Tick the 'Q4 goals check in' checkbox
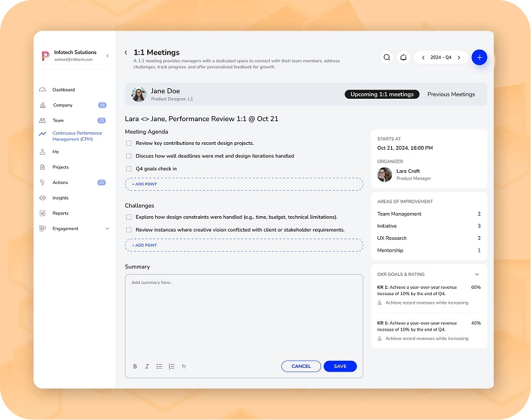This screenshot has height=420, width=531. click(x=129, y=168)
